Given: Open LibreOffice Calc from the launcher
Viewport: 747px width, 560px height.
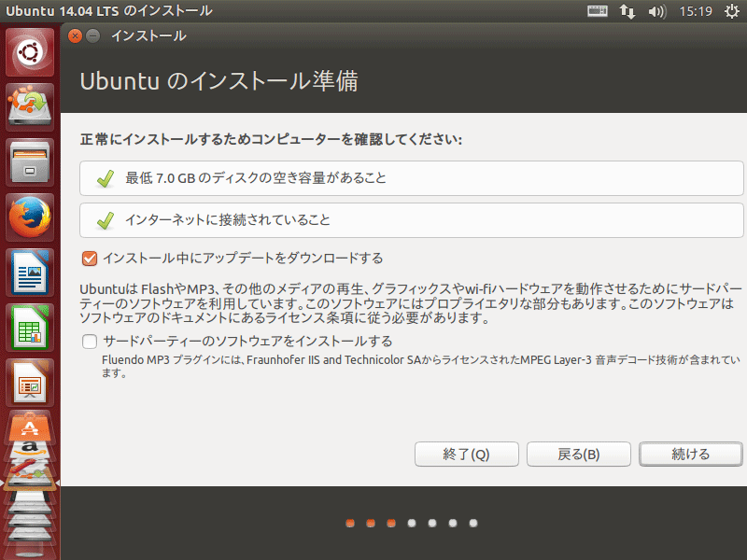Looking at the screenshot, I should point(30,329).
